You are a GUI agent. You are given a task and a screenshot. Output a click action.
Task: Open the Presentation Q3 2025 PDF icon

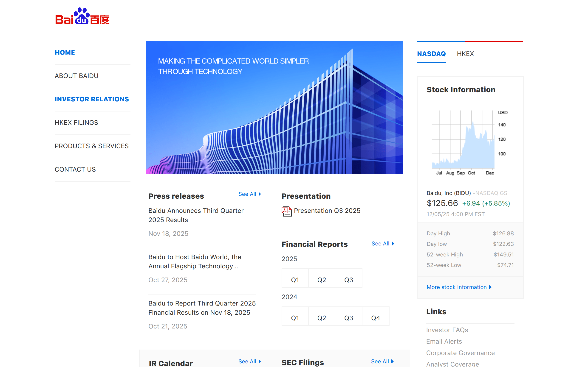286,211
